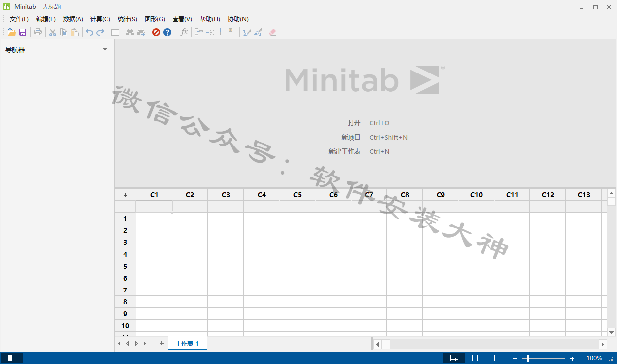
Task: Redo the last undone action
Action: pos(100,32)
